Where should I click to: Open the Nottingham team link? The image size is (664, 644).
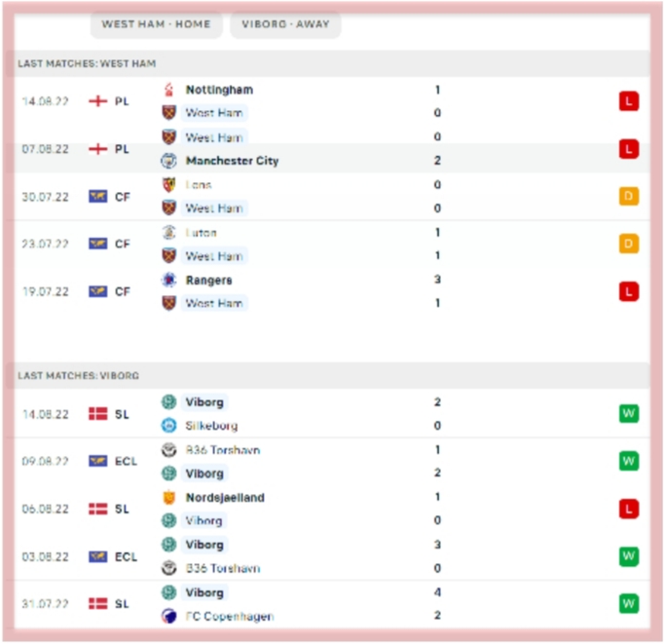(219, 90)
